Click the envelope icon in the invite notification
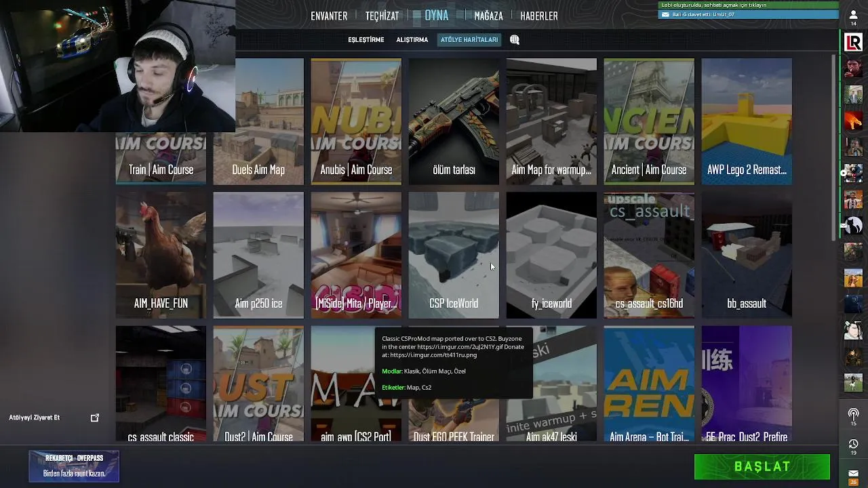The height and width of the screenshot is (488, 868). tap(665, 14)
